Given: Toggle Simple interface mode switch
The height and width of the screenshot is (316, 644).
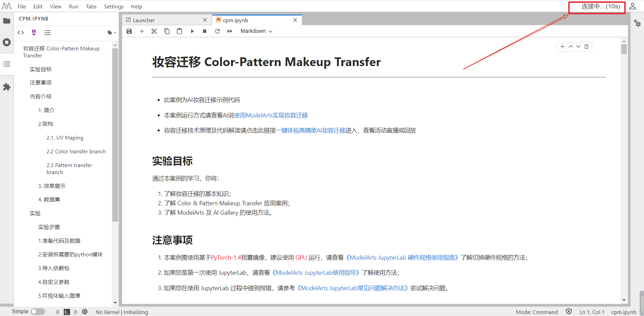Looking at the screenshot, I should click(x=38, y=312).
